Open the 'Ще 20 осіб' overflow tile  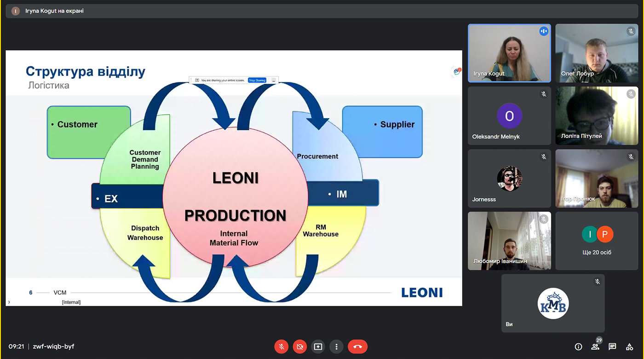pyautogui.click(x=597, y=241)
